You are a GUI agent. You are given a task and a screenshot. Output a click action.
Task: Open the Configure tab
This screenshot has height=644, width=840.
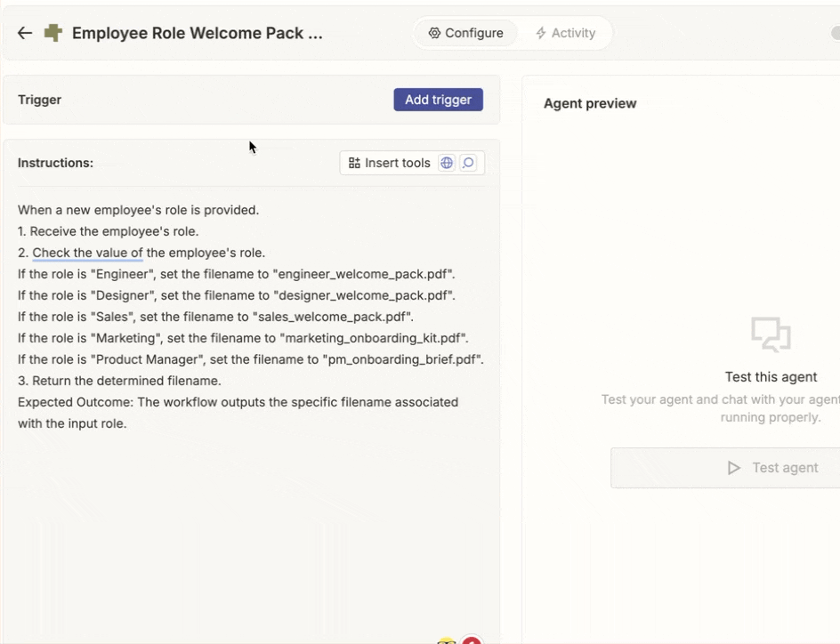[465, 33]
